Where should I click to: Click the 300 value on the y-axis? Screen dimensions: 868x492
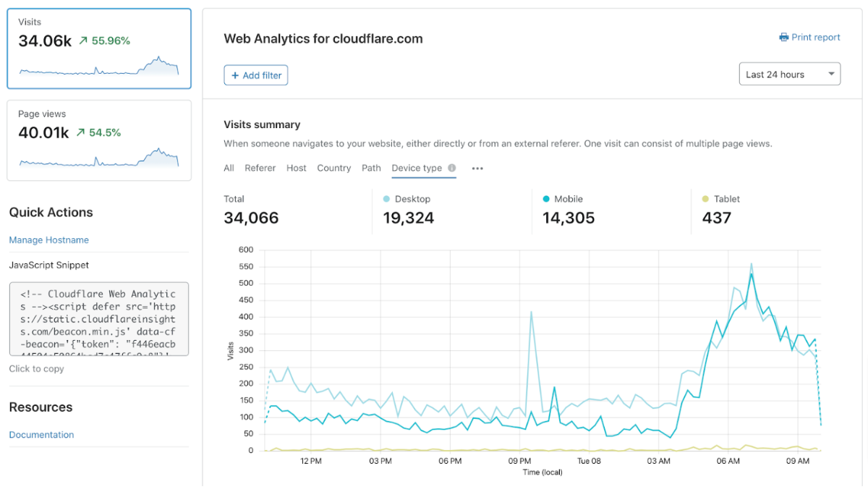coord(246,350)
